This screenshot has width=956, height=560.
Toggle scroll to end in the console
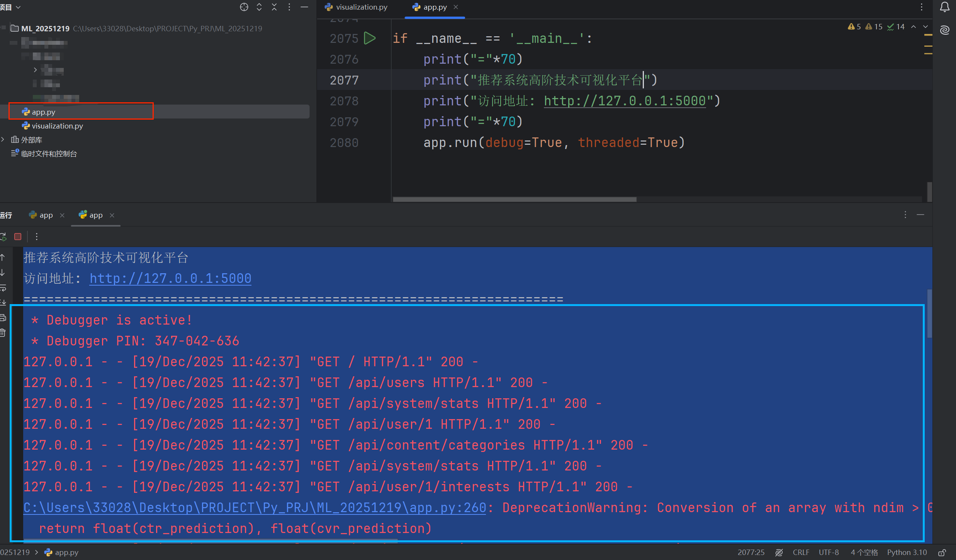pyautogui.click(x=3, y=303)
